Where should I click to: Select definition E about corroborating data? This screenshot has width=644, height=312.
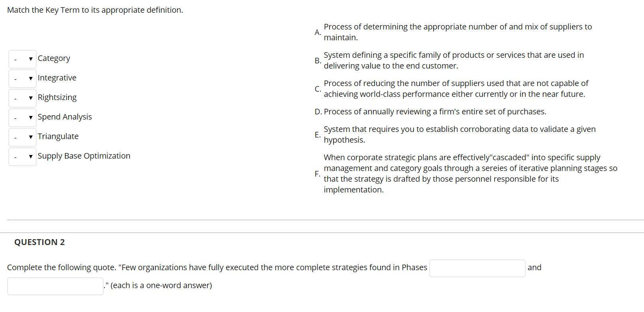[459, 134]
